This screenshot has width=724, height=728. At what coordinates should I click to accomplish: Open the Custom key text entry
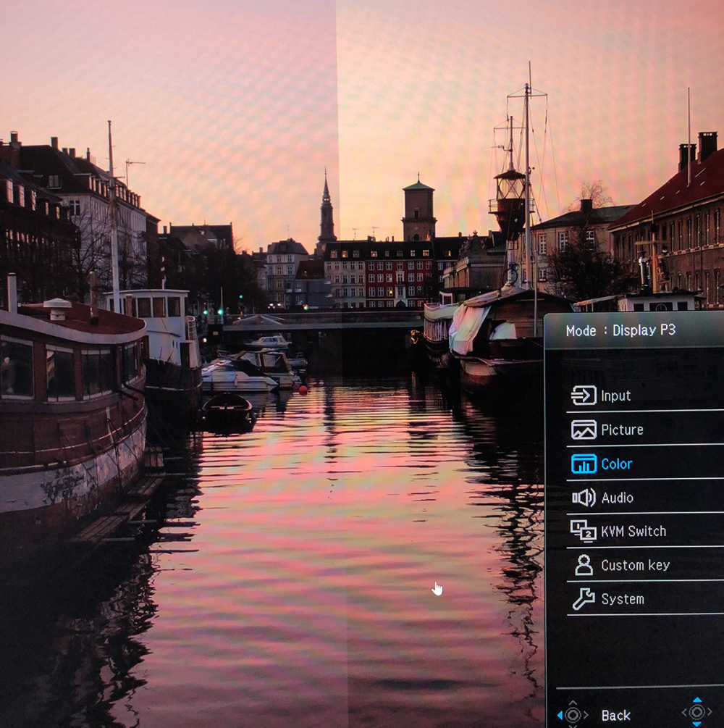click(x=635, y=565)
